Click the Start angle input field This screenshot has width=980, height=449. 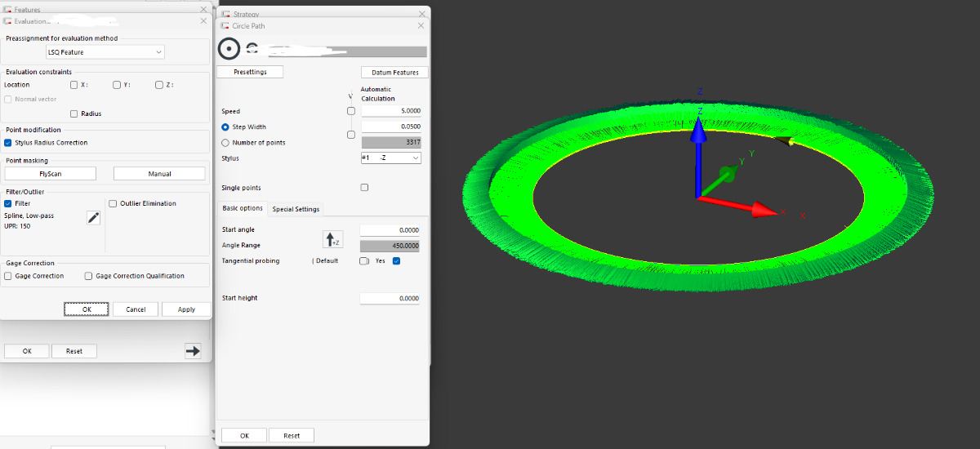tap(390, 230)
